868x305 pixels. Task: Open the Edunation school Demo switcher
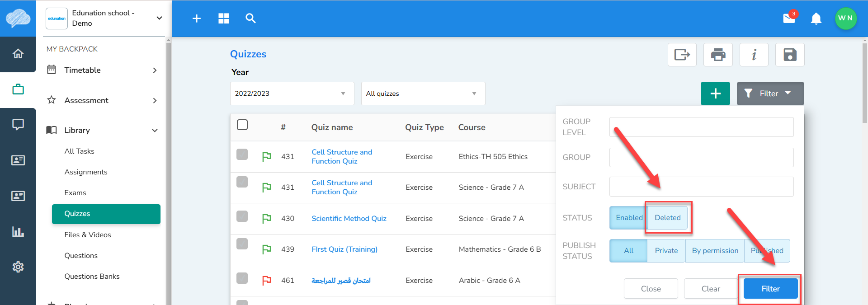(x=104, y=19)
